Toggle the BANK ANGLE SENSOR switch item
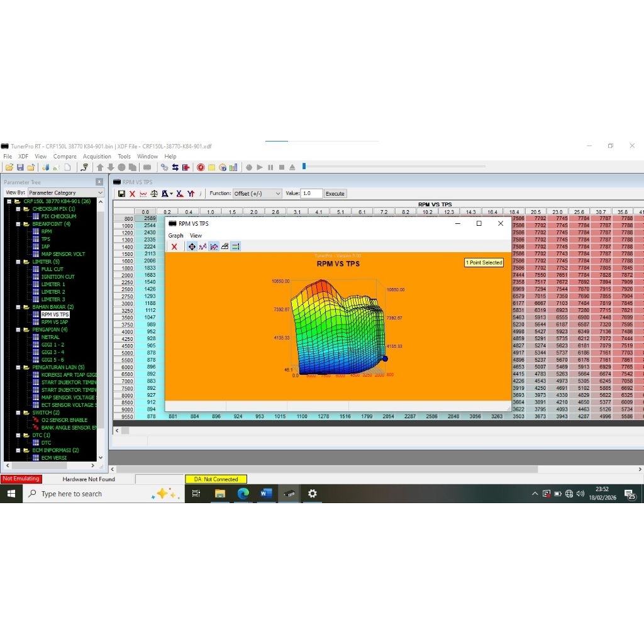644x644 pixels. pos(68,428)
